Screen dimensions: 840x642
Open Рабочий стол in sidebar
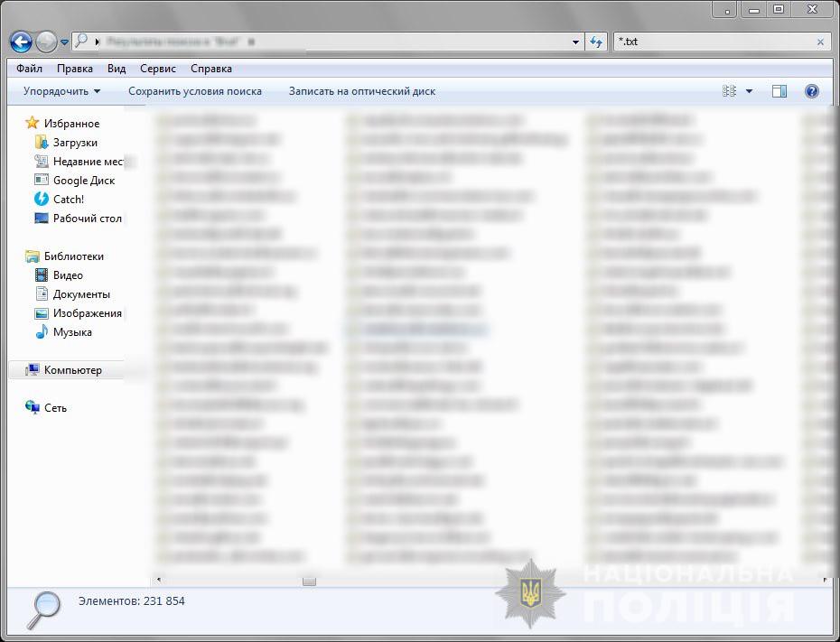[88, 219]
